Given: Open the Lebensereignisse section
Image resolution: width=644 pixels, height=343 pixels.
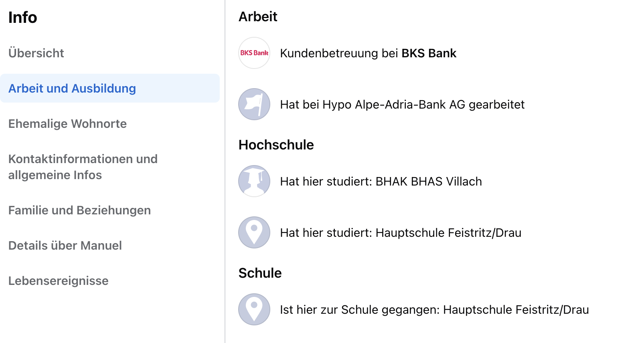Looking at the screenshot, I should pos(58,280).
